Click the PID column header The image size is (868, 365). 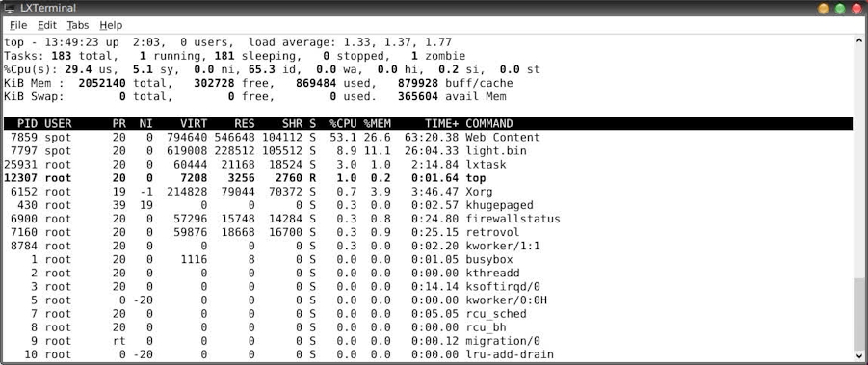tap(27, 124)
